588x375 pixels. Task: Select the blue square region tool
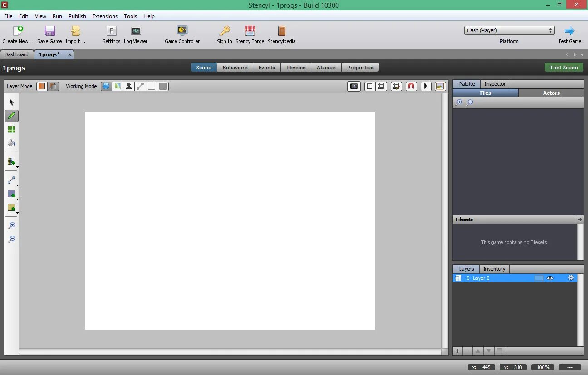pyautogui.click(x=11, y=194)
